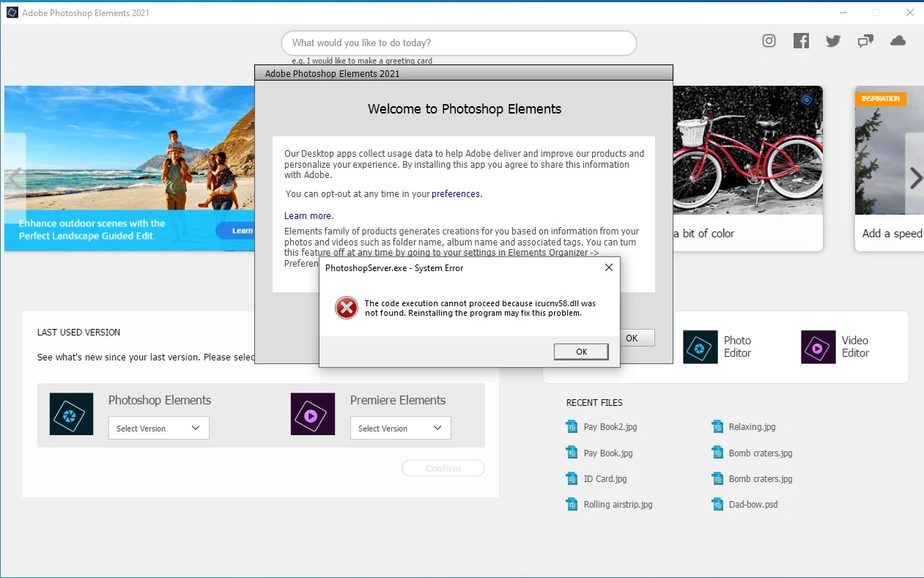The height and width of the screenshot is (578, 924).
Task: Open file icon beside ID Card.jpg
Action: 572,478
